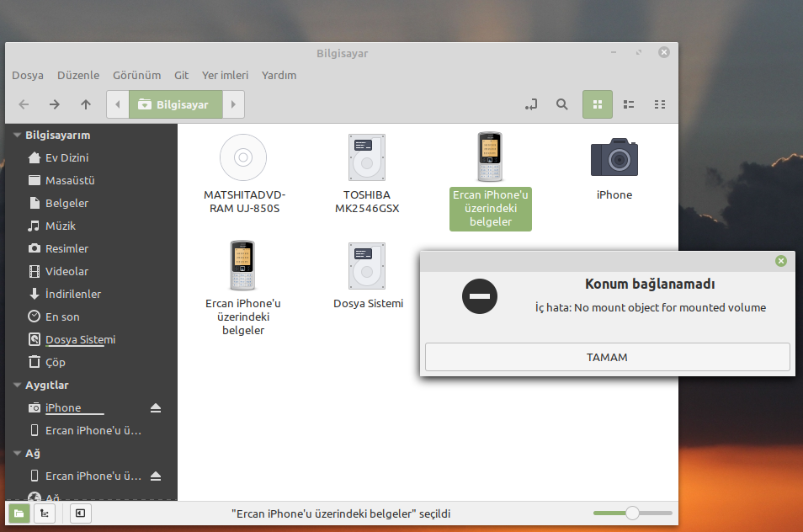Select the highlighted Ercan iPhone'u belgeler icon

pos(490,157)
